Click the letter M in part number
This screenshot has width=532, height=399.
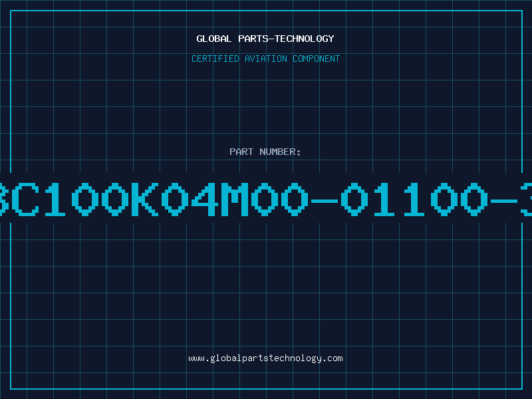(x=235, y=199)
